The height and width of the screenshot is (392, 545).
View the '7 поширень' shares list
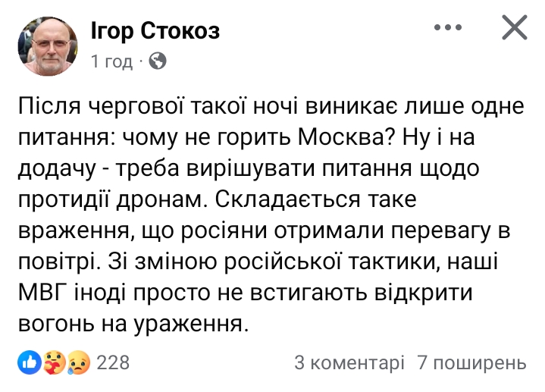pos(471,362)
